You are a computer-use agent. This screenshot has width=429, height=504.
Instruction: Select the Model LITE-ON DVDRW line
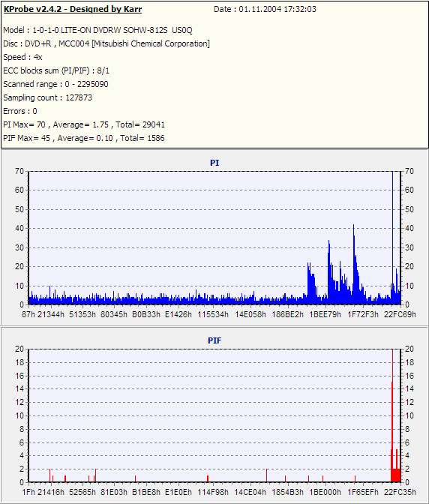[x=97, y=30]
